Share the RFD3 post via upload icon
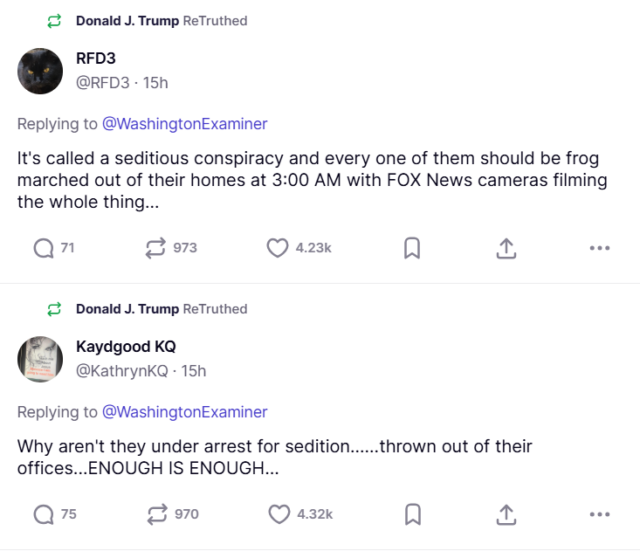Screen dimensions: 640x551 tap(506, 248)
